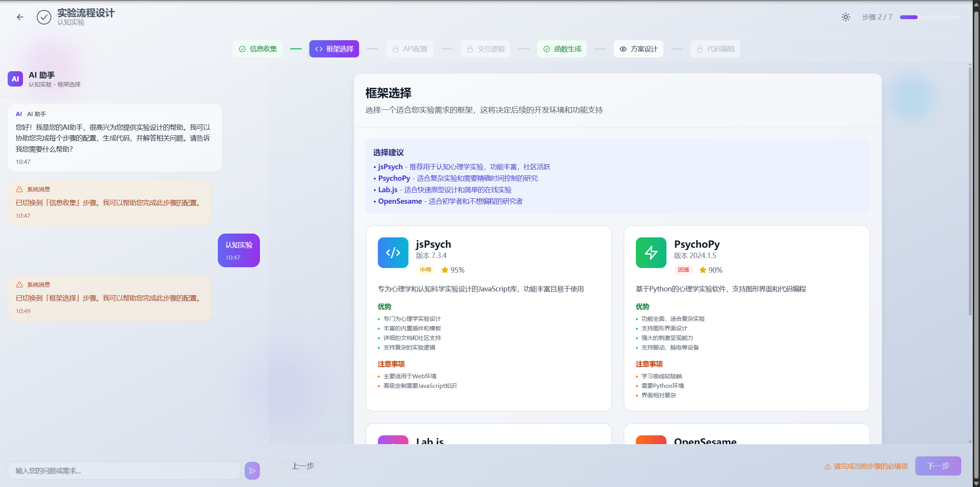Click 丰富的内置插件和模板 bullet

point(412,328)
